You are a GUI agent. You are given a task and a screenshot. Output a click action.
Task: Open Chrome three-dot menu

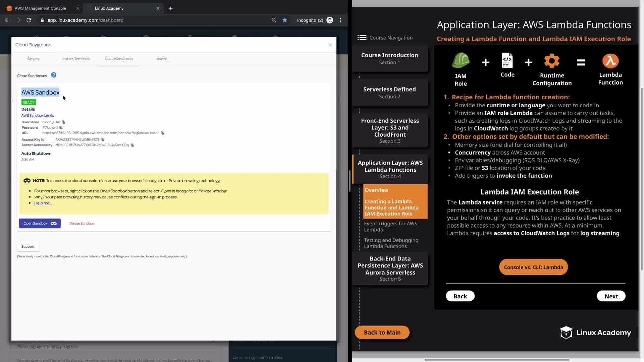(340, 20)
